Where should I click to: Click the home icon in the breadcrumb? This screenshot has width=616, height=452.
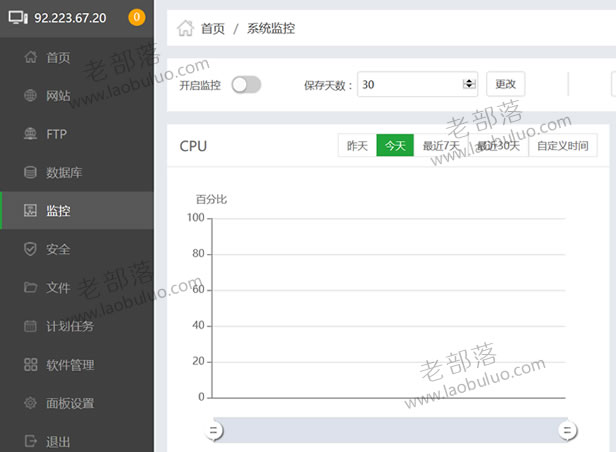coord(185,28)
